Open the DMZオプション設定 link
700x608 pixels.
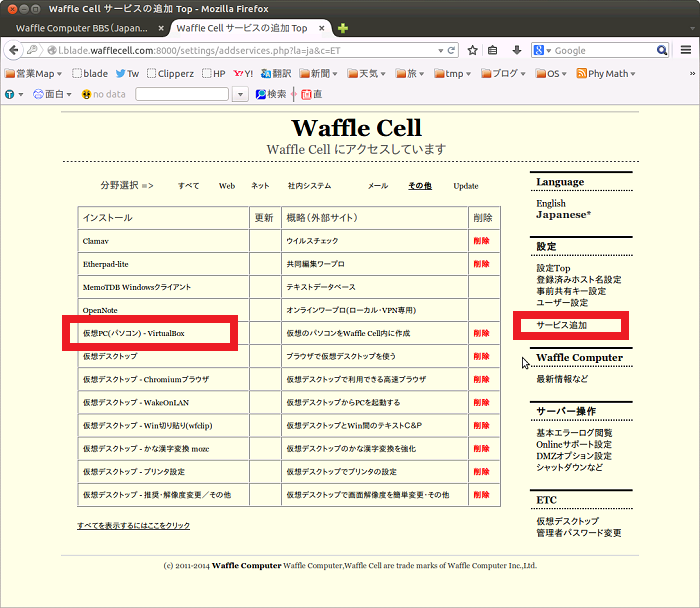[x=574, y=456]
